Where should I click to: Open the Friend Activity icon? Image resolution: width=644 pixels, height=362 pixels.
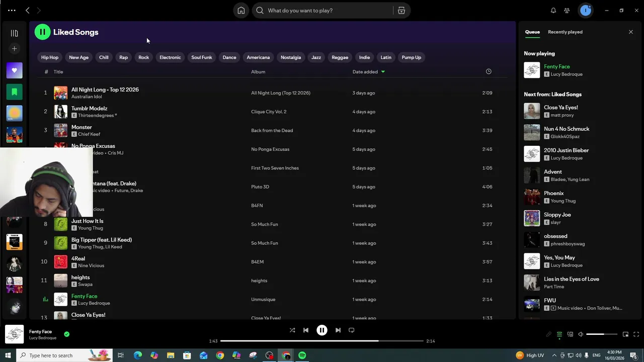(567, 11)
